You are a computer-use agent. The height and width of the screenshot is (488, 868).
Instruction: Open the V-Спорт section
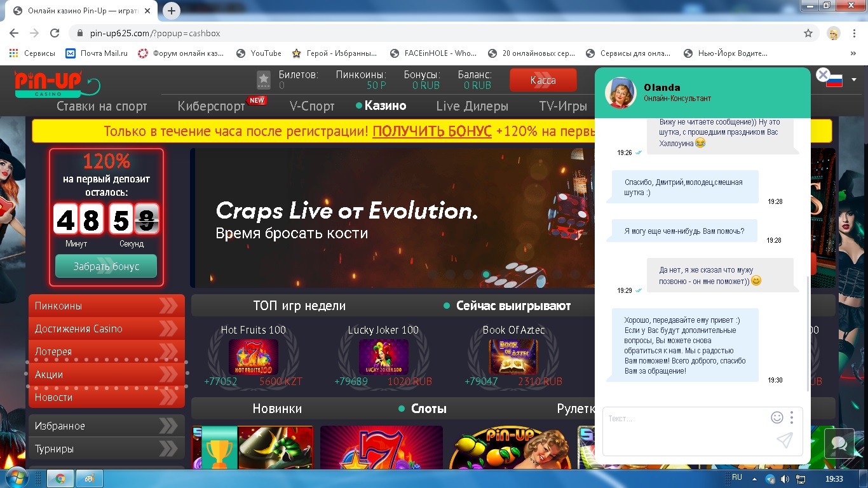[312, 106]
